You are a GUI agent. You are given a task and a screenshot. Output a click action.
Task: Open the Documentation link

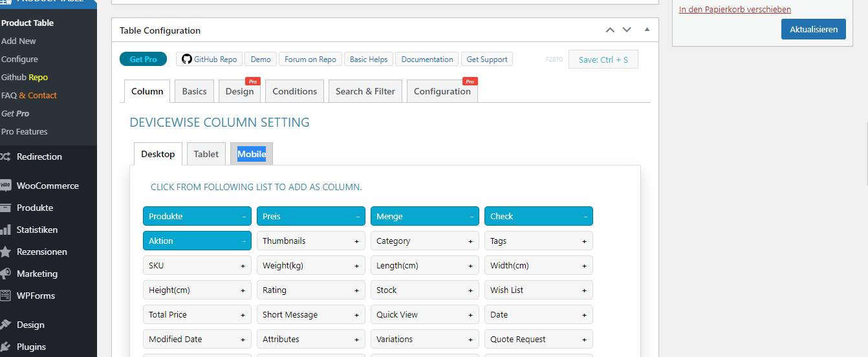point(427,59)
